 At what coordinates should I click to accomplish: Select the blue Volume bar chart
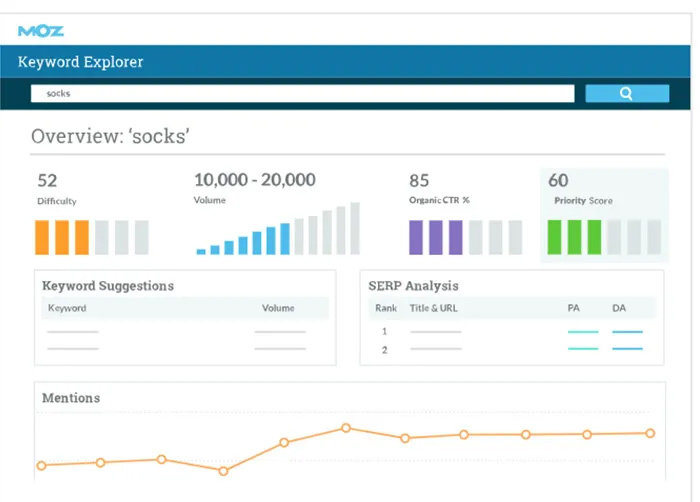[278, 229]
